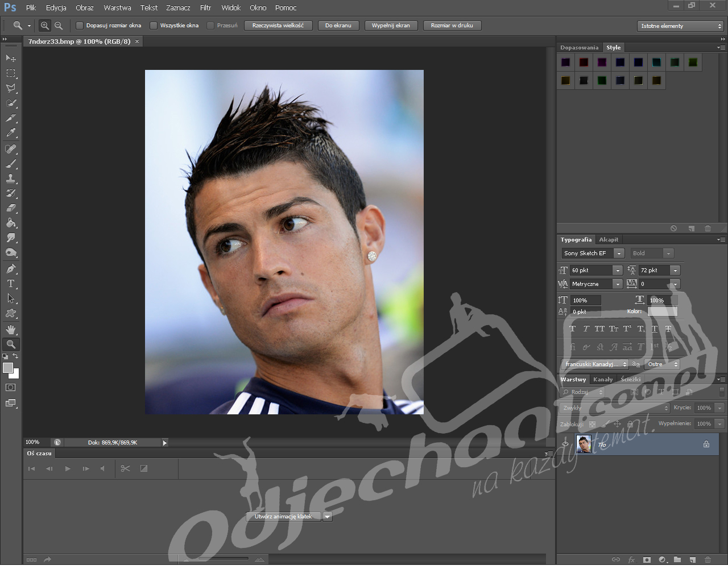Open the Sony Sketch EF font dropdown

619,253
